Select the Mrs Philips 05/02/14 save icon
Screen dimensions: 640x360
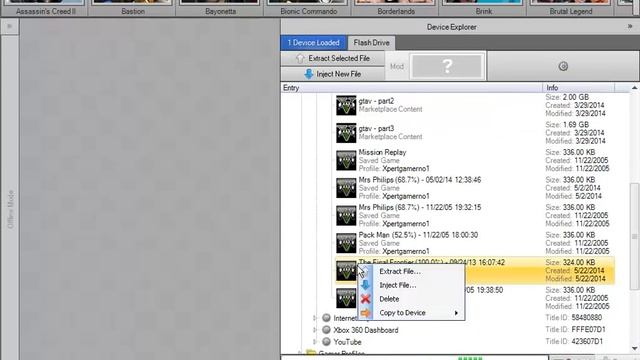tap(346, 188)
